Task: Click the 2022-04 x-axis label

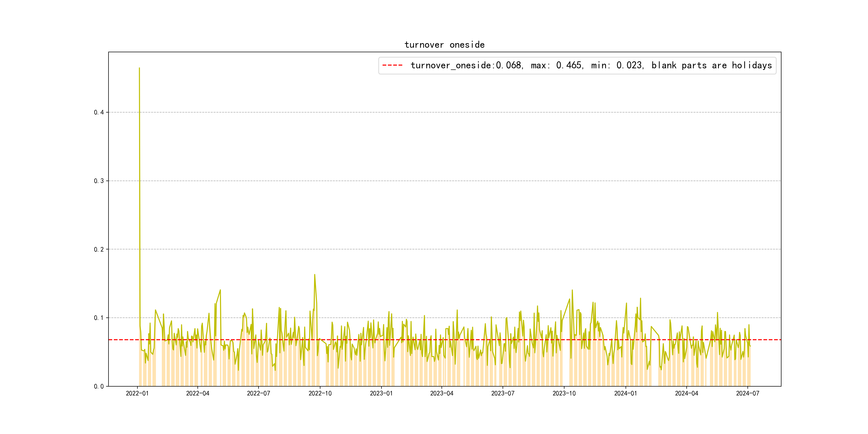Action: tap(198, 393)
